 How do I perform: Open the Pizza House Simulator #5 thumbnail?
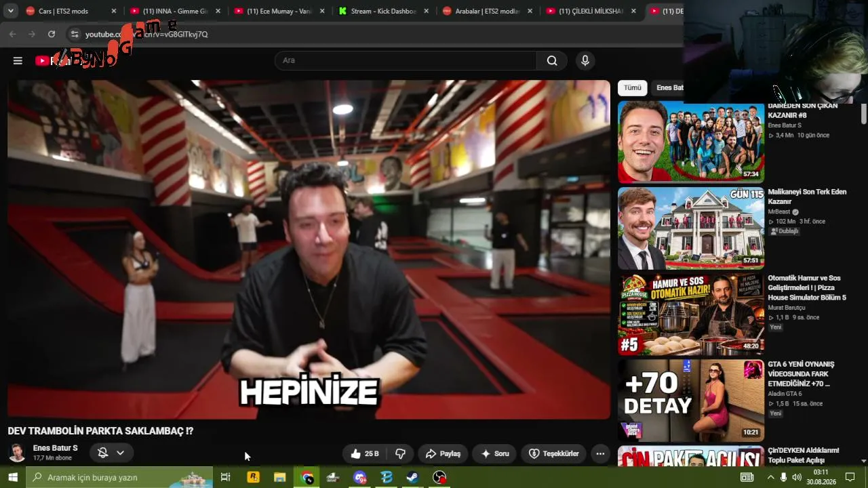pos(691,314)
